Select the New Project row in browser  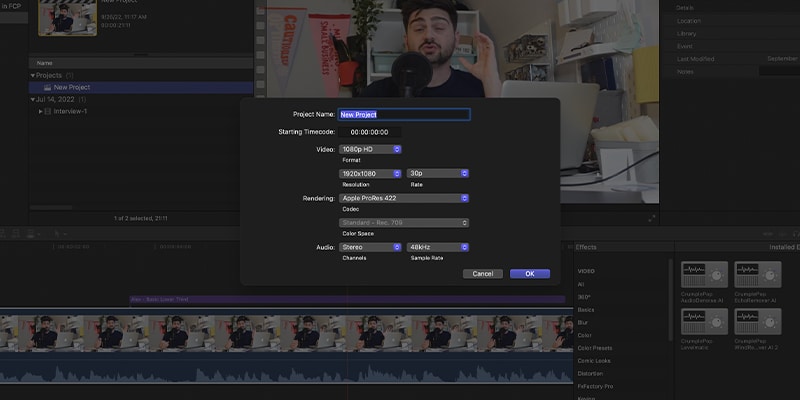tap(141, 87)
